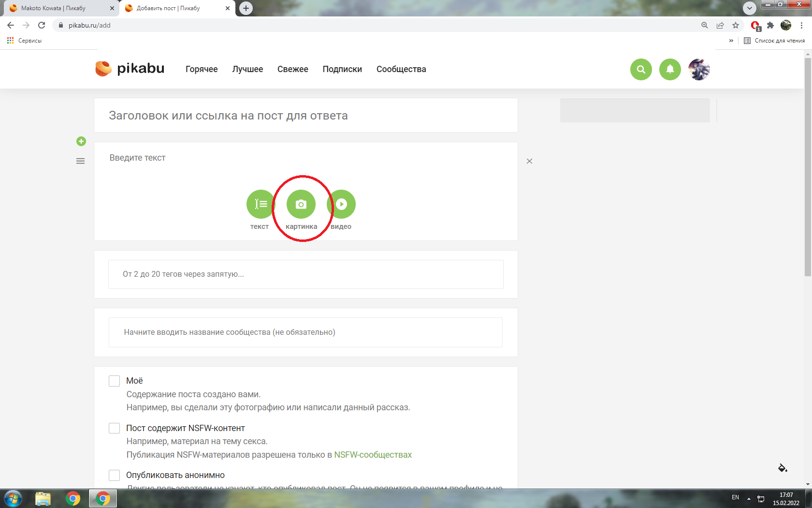812x508 pixels.
Task: Expand the tab search dropdown arrow
Action: pyautogui.click(x=749, y=8)
